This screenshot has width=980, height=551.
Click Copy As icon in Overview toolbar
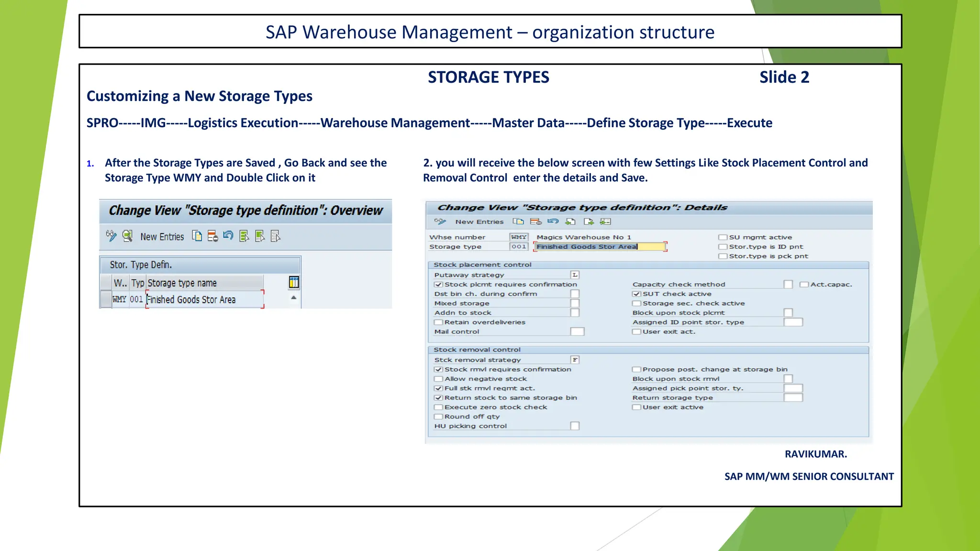pyautogui.click(x=197, y=236)
